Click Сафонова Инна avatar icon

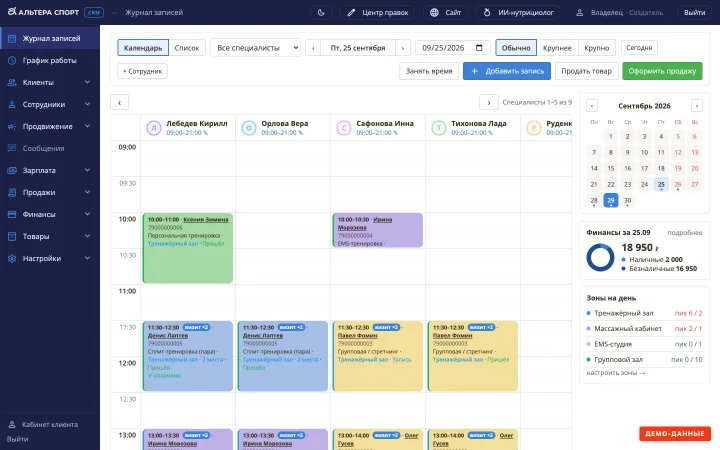343,128
